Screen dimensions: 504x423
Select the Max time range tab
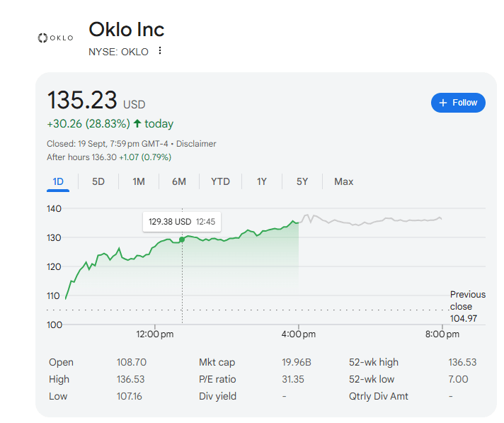coord(343,182)
